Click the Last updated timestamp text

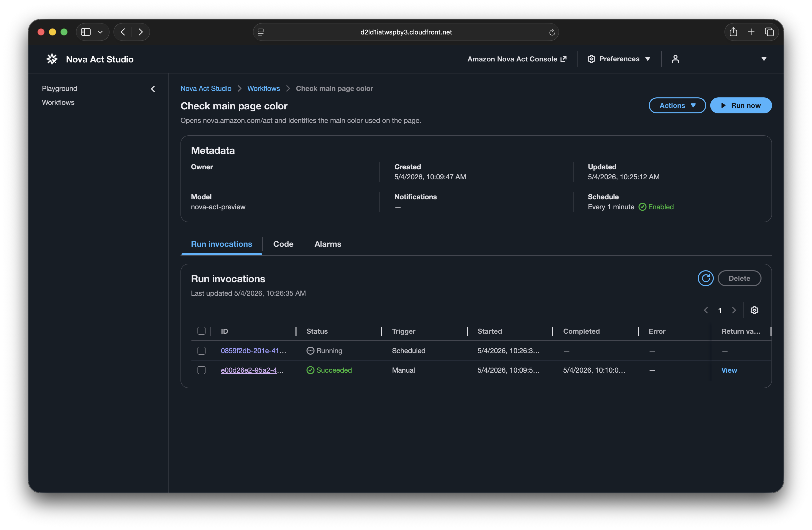click(x=248, y=293)
